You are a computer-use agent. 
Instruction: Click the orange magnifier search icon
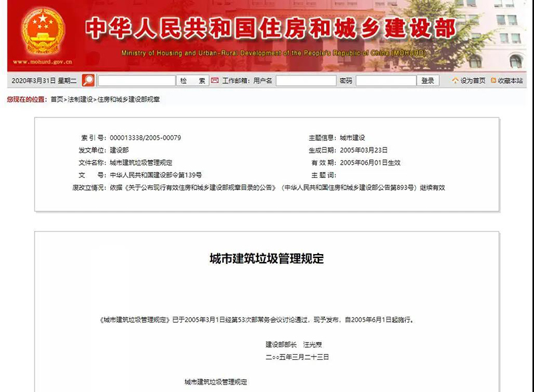pos(88,80)
